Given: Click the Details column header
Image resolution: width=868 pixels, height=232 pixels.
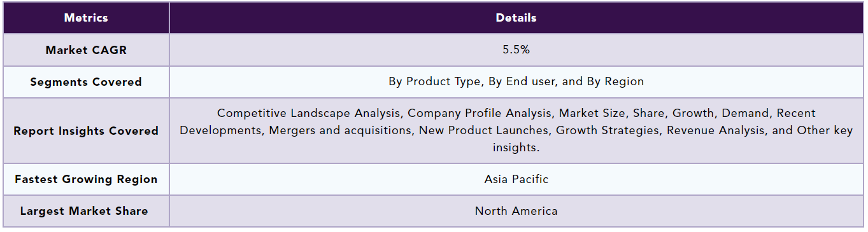Looking at the screenshot, I should coord(516,18).
